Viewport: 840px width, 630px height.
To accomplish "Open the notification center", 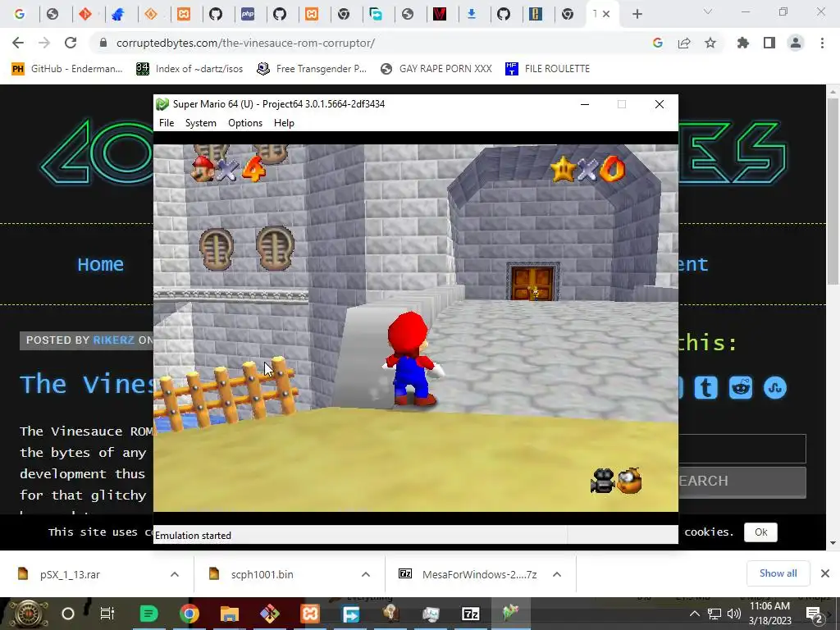I will [815, 615].
